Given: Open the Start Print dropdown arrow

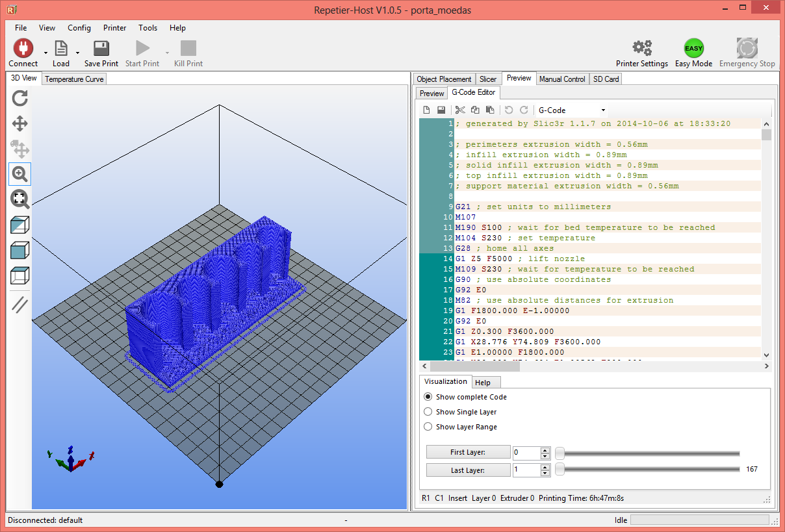Looking at the screenshot, I should (166, 53).
